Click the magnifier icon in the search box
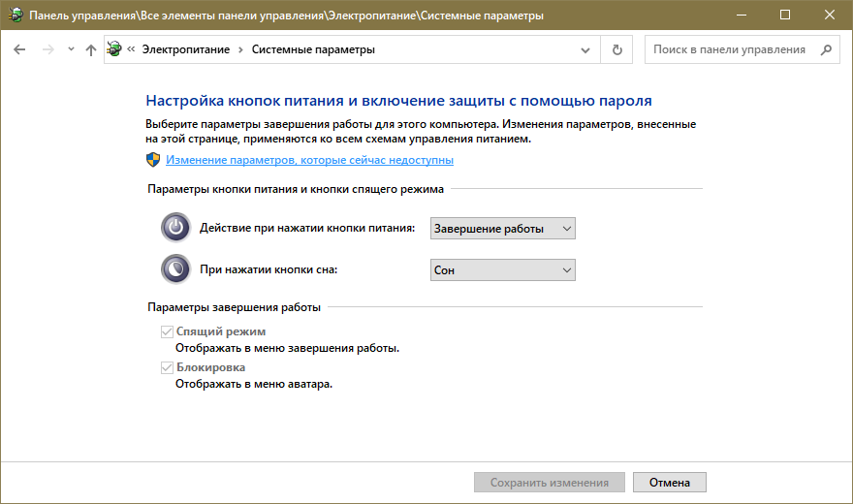Image resolution: width=853 pixels, height=504 pixels. (826, 49)
